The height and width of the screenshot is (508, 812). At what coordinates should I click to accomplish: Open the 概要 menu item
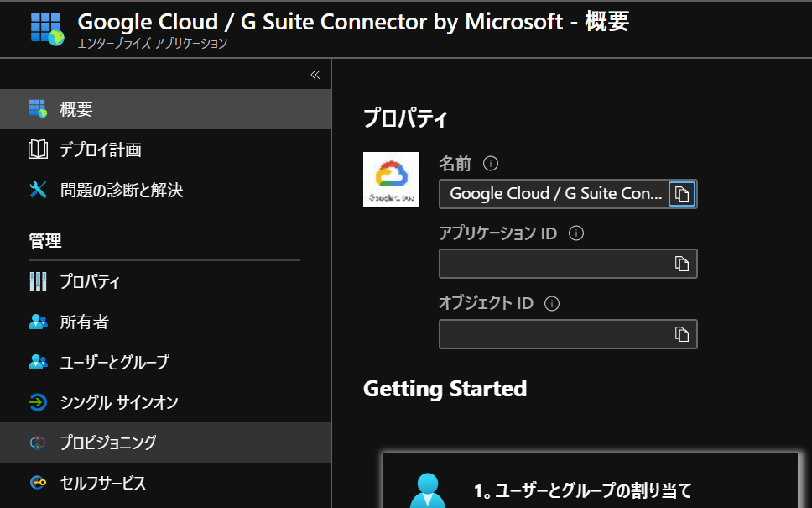tap(75, 109)
